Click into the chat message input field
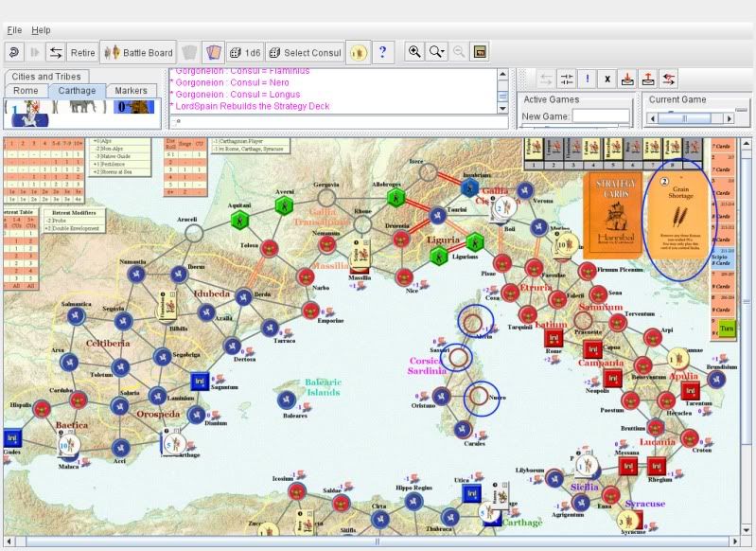 339,122
